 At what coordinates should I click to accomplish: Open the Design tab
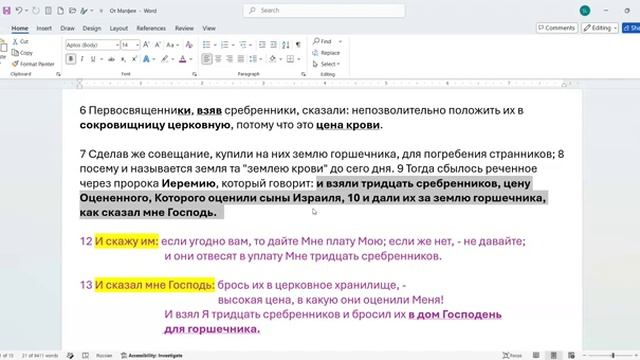(x=91, y=28)
